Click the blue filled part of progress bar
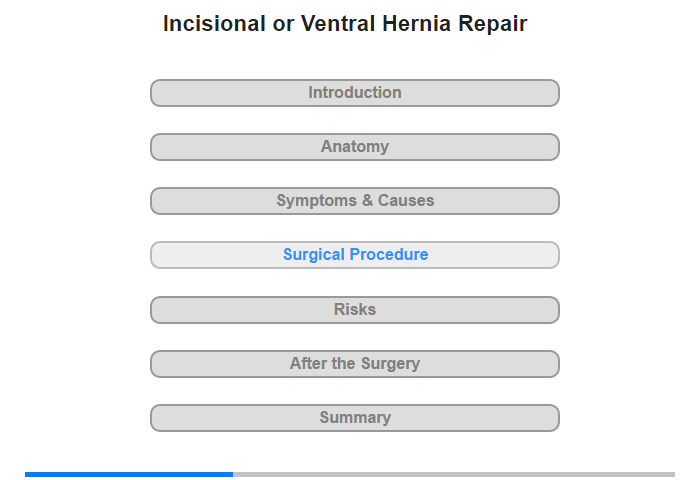Viewport: 700px width, 480px height. (x=129, y=474)
